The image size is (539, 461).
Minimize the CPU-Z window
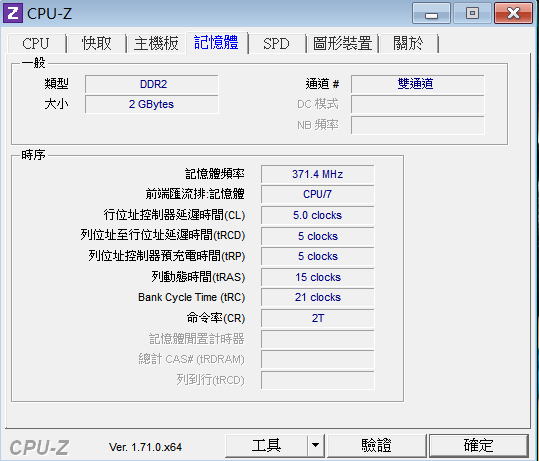(x=431, y=13)
